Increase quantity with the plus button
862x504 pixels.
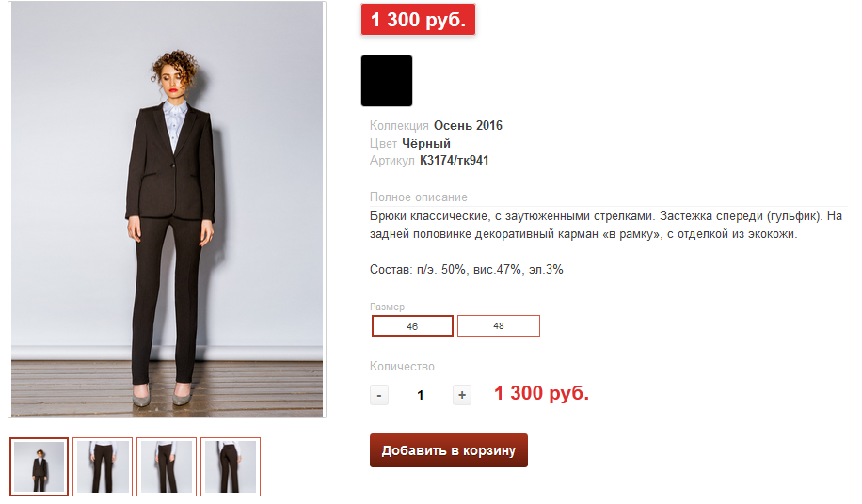point(462,395)
